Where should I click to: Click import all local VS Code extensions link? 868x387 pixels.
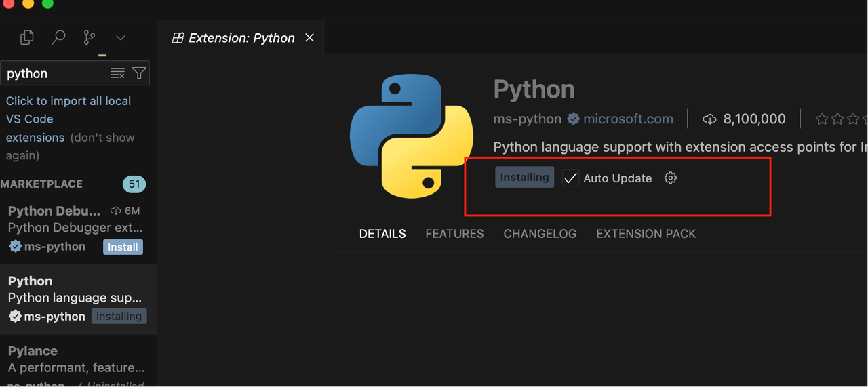click(68, 119)
